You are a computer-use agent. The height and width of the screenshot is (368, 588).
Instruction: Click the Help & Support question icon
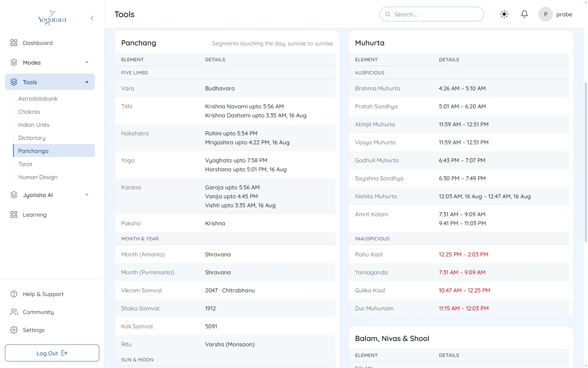[14, 294]
